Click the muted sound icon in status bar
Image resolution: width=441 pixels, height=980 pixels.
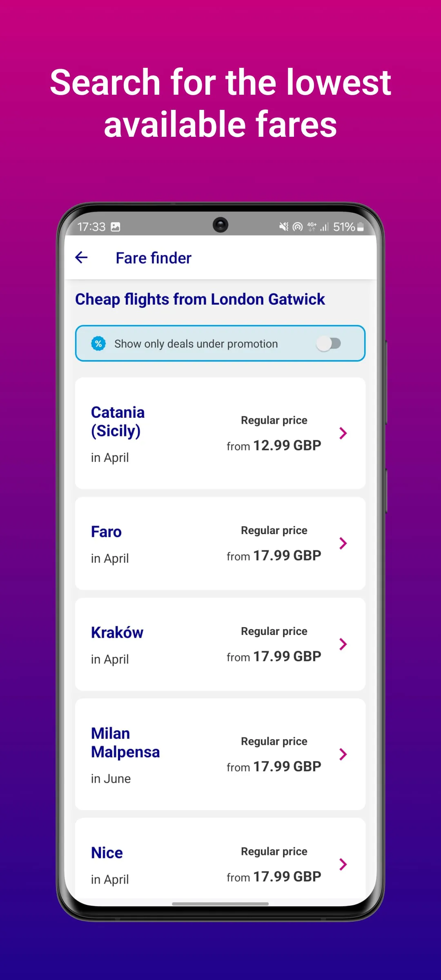[x=283, y=227]
